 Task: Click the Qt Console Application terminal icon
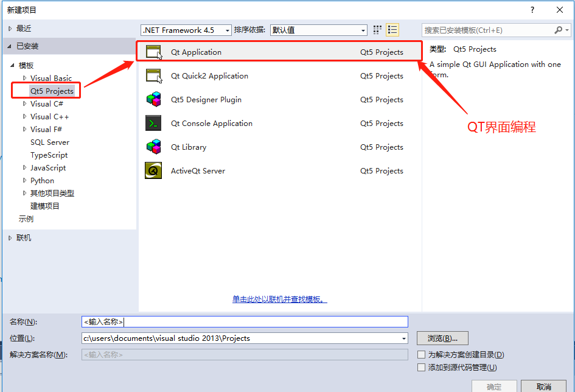coord(153,123)
